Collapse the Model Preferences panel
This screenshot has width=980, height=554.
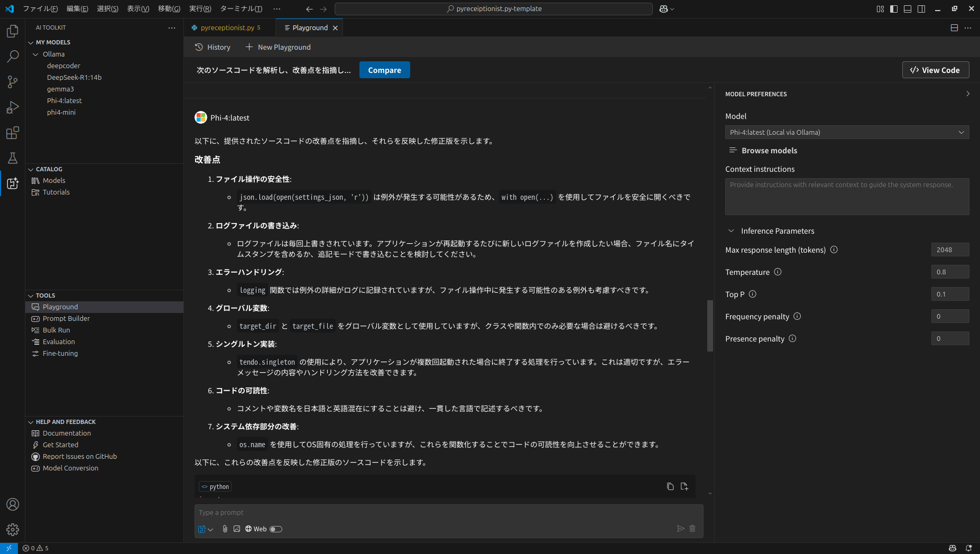(968, 94)
